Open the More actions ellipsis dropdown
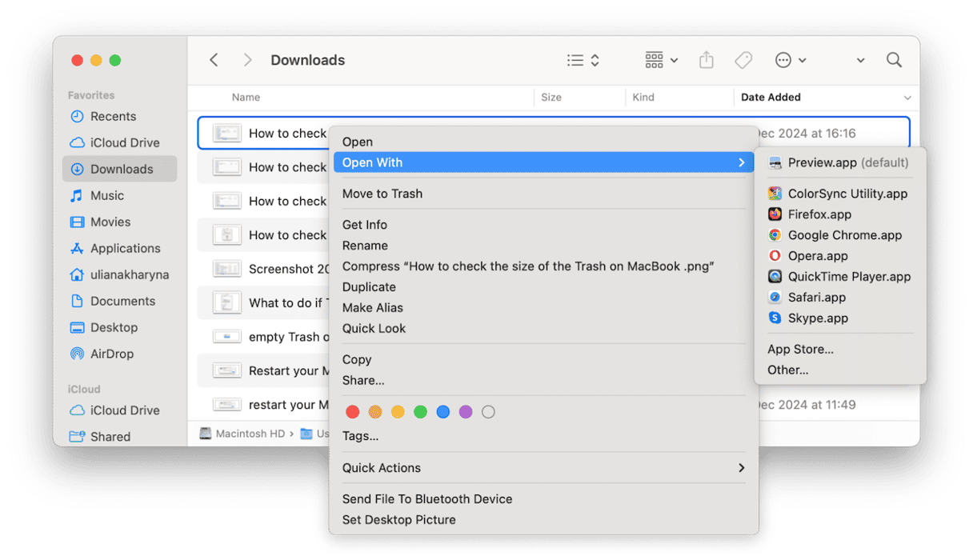 (x=791, y=60)
